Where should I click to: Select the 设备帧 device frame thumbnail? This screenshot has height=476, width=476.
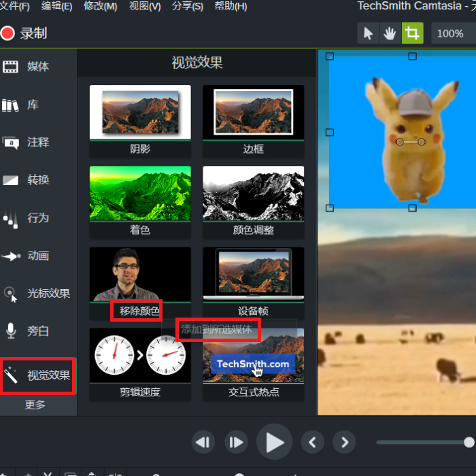click(x=254, y=274)
